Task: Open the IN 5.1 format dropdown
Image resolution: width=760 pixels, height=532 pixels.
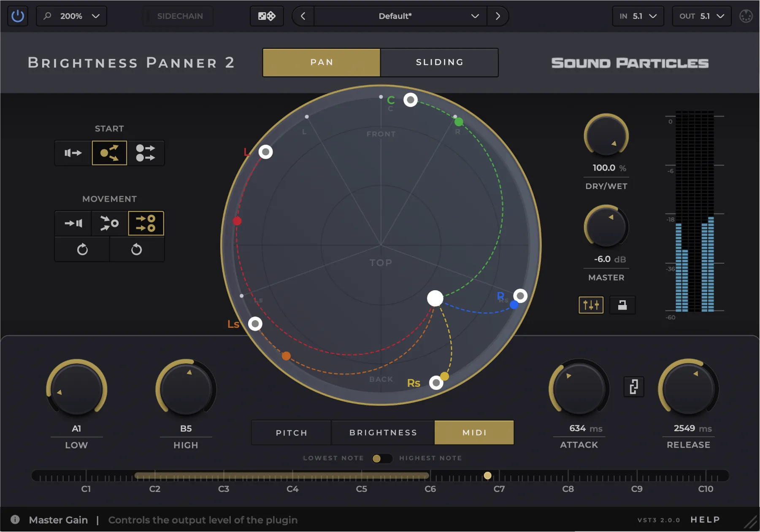Action: click(638, 16)
